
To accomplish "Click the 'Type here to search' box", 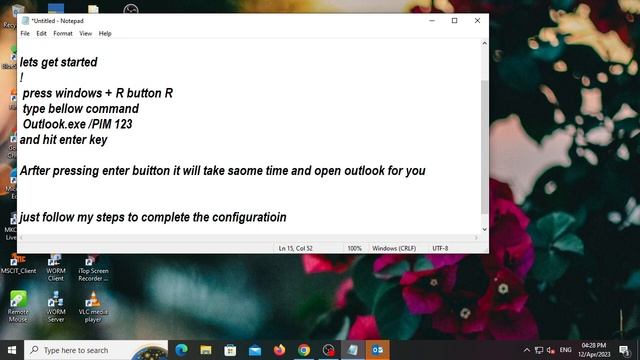I will [x=96, y=350].
